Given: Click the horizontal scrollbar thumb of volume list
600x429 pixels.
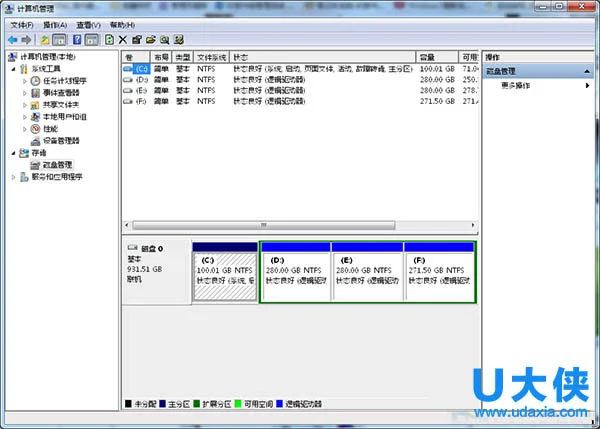Looking at the screenshot, I should [264, 225].
